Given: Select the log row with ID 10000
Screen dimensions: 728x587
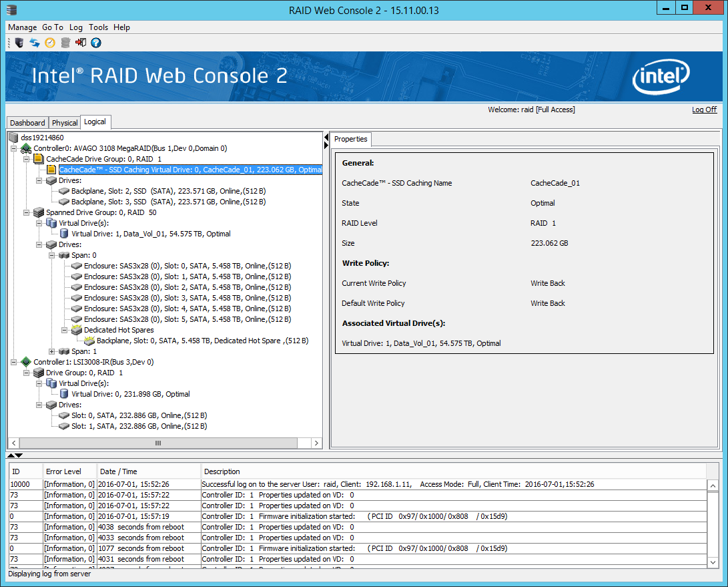Looking at the screenshot, I should (358, 484).
